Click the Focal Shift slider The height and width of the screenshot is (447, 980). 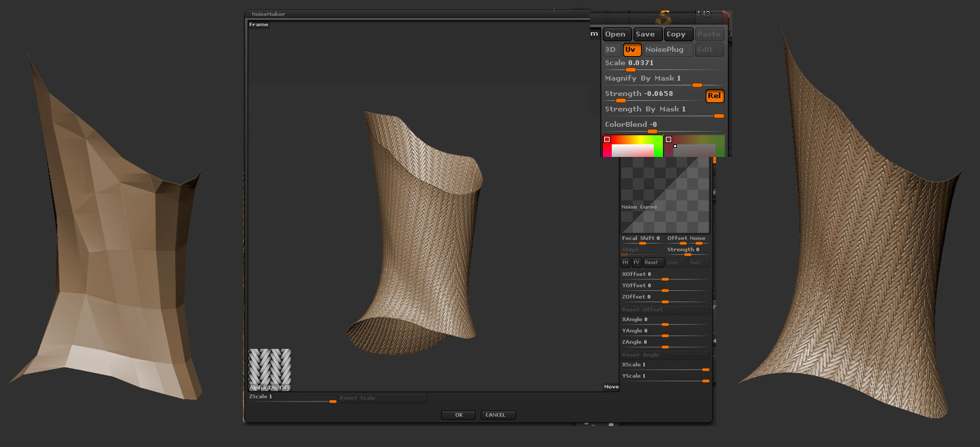[x=643, y=240]
